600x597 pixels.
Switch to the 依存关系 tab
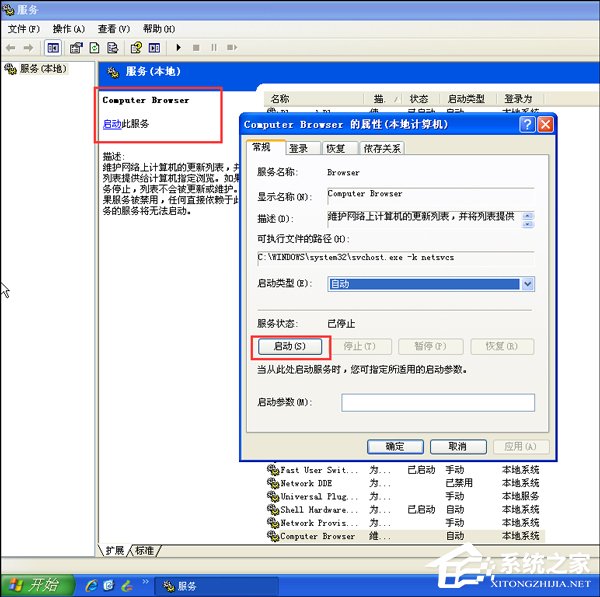[x=382, y=148]
